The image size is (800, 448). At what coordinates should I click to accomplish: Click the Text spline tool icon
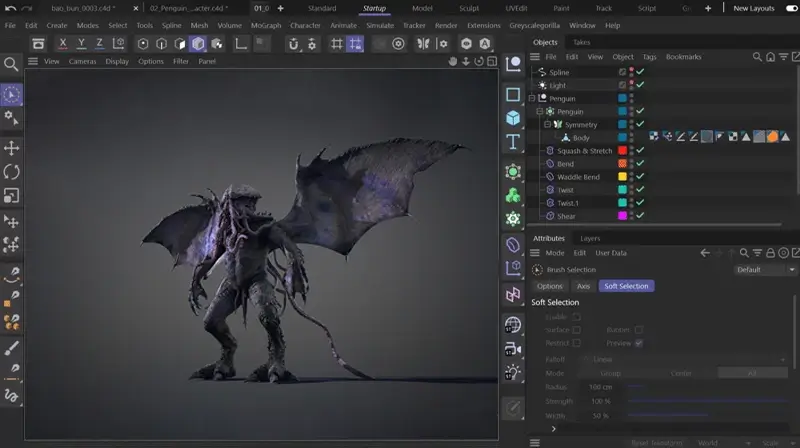pyautogui.click(x=513, y=143)
